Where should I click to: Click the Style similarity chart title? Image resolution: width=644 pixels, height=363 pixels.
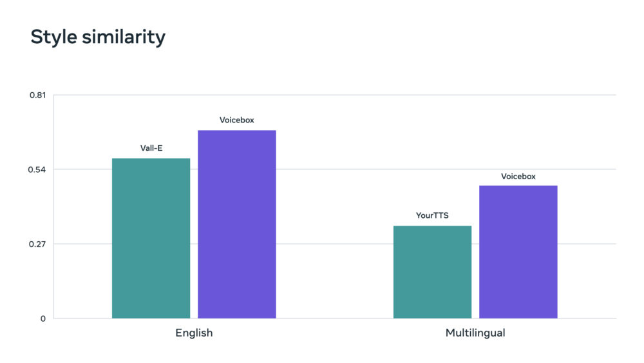tap(98, 37)
